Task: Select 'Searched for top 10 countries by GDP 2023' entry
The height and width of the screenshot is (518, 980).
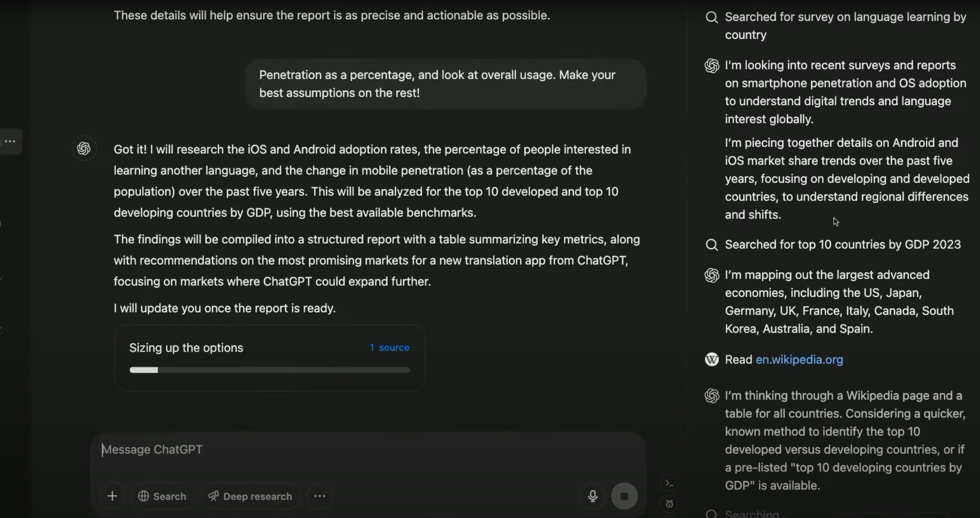Action: (842, 245)
